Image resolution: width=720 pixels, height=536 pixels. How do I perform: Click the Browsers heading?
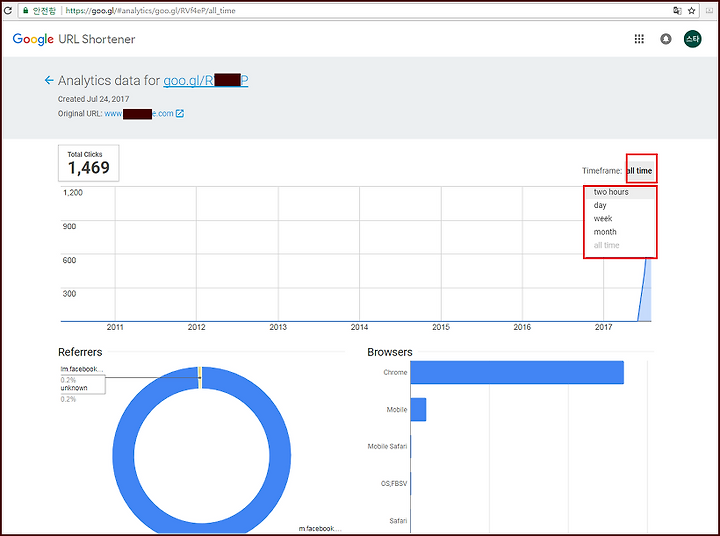[390, 352]
